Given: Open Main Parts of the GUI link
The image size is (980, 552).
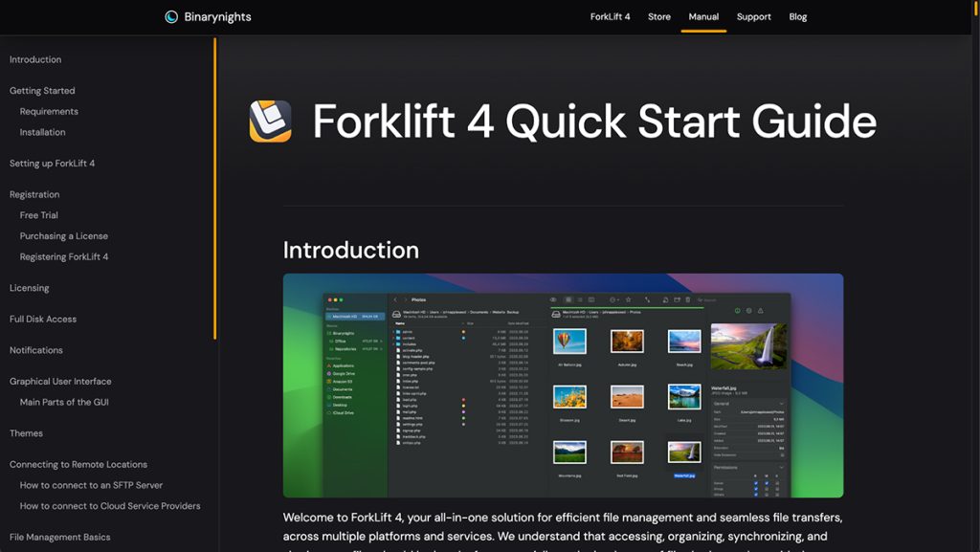Looking at the screenshot, I should (x=64, y=403).
